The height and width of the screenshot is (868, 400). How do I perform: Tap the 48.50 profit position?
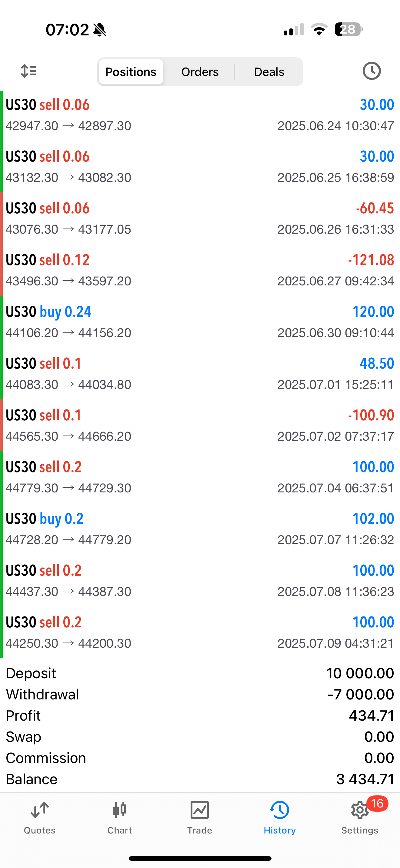(x=200, y=374)
